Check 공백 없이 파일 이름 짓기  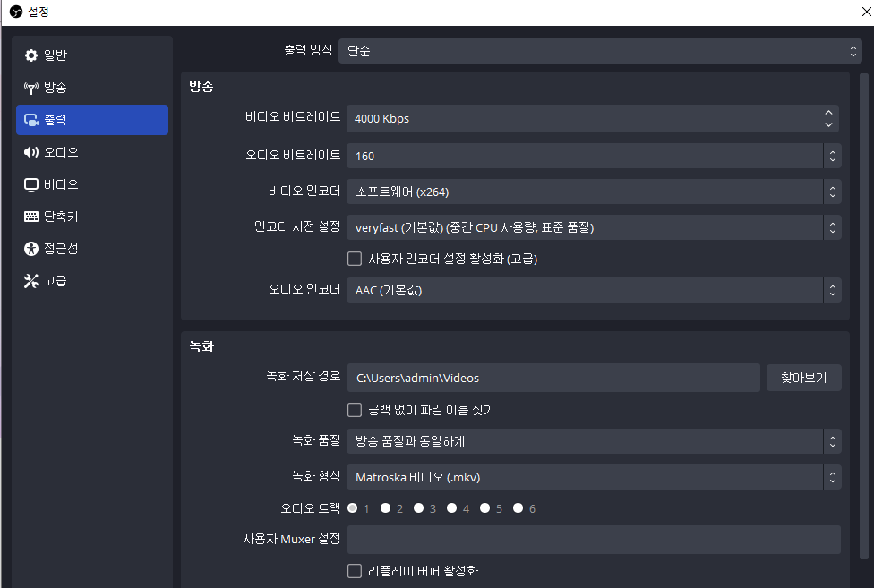click(x=355, y=409)
